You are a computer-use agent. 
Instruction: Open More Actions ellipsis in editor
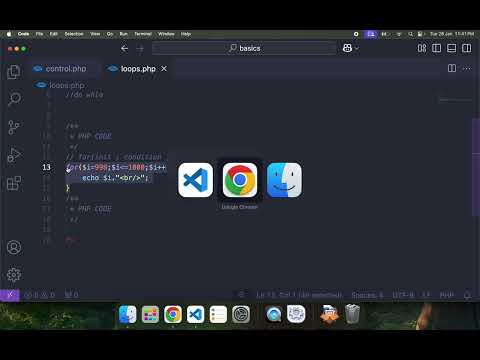467,68
